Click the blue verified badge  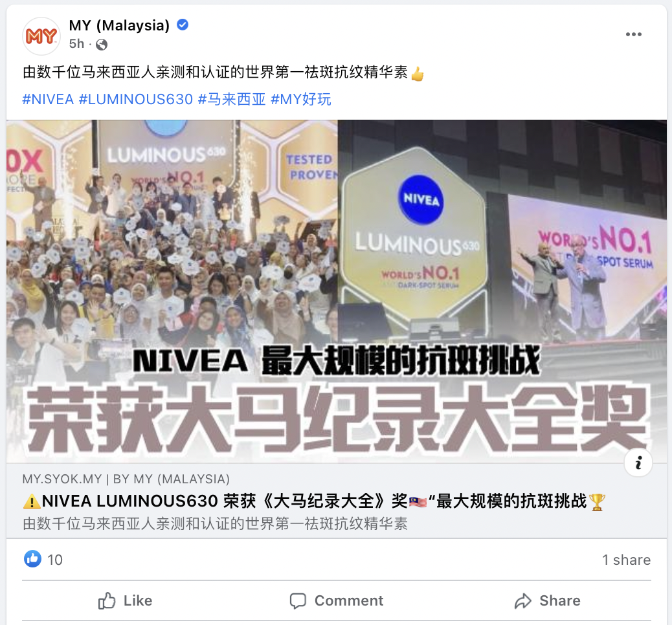pyautogui.click(x=183, y=25)
